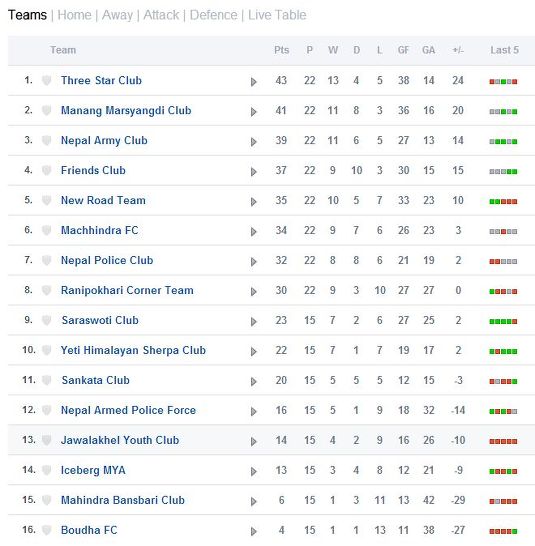Click the shield icon next to Iceberg MYA
535x546 pixels.
(x=46, y=470)
